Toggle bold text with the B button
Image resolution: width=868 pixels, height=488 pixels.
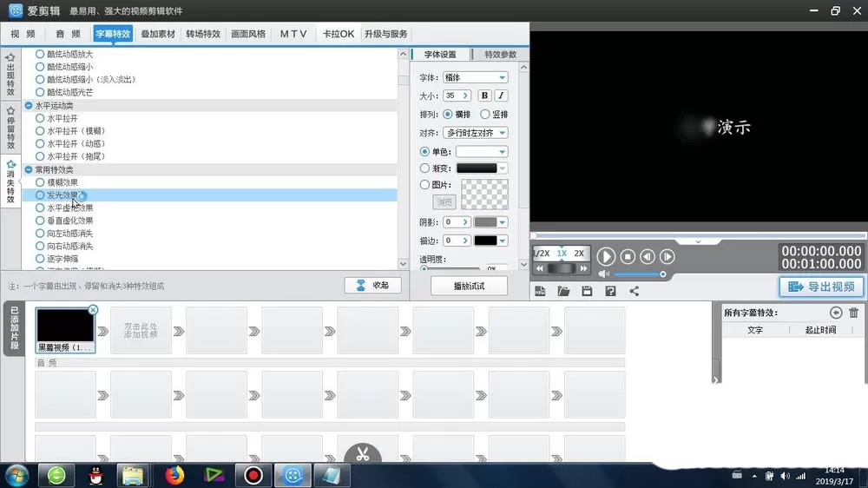484,96
